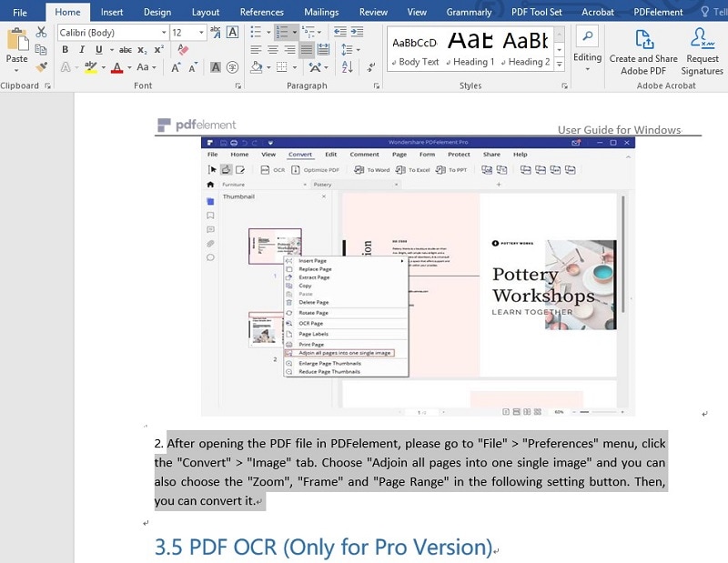Image resolution: width=728 pixels, height=563 pixels.
Task: Click the 3.5 PDF OCR heading
Action: [323, 547]
